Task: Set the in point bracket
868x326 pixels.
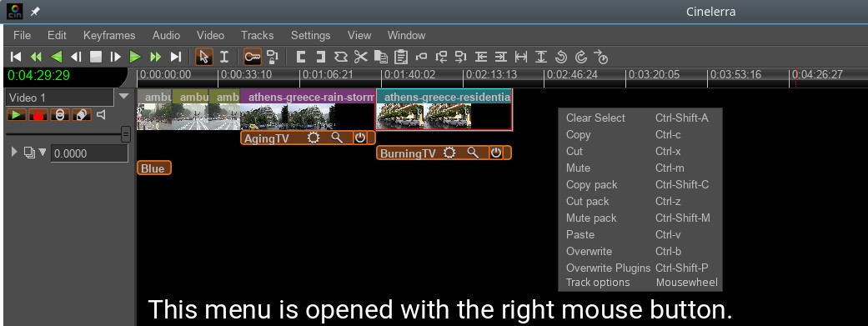Action: (300, 57)
